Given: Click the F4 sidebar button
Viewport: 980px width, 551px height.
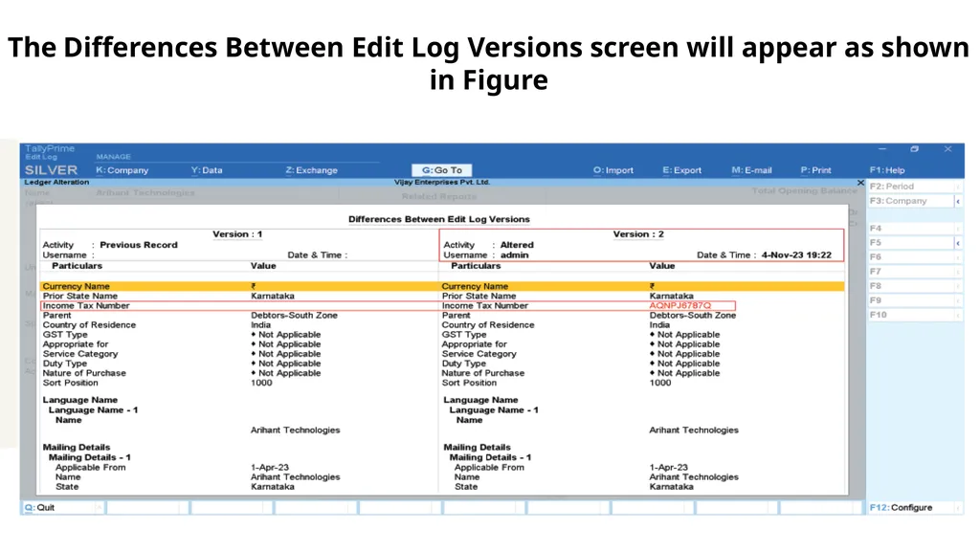Looking at the screenshot, I should 911,228.
